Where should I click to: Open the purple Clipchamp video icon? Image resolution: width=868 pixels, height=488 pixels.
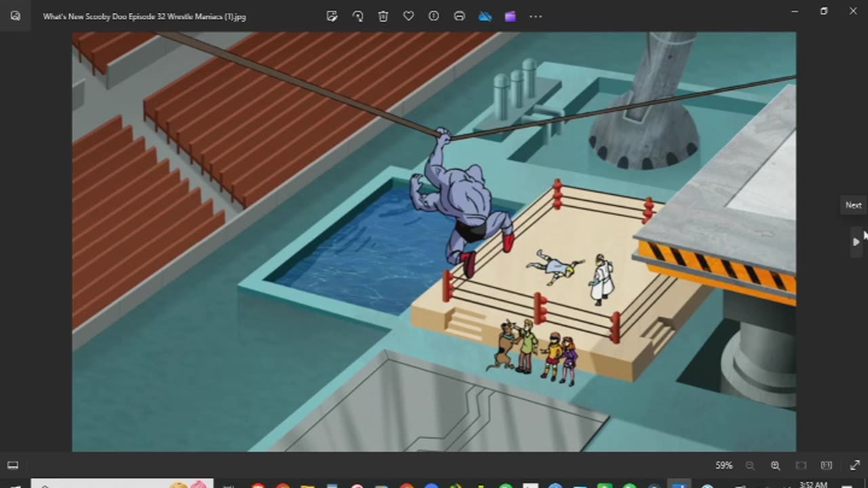pos(510,16)
